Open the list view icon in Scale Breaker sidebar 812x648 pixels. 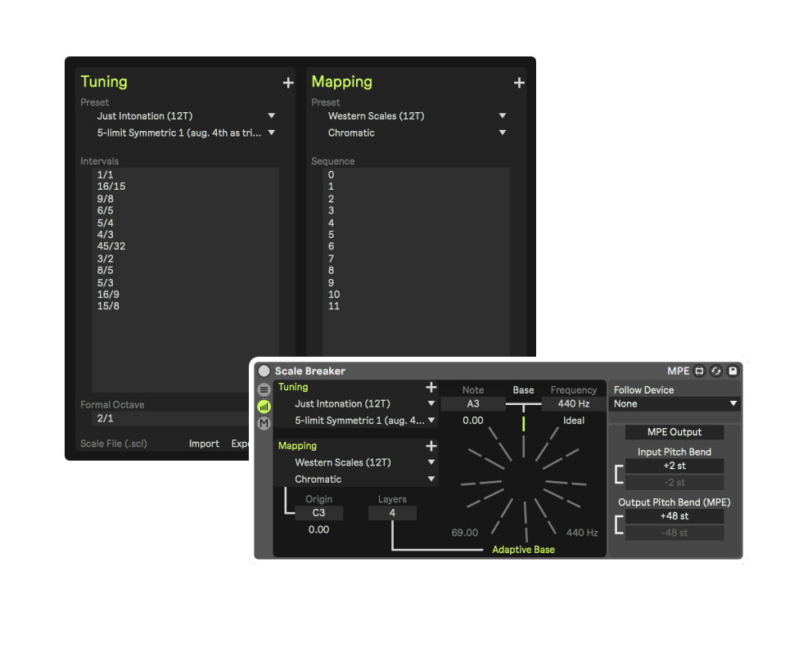click(x=264, y=389)
